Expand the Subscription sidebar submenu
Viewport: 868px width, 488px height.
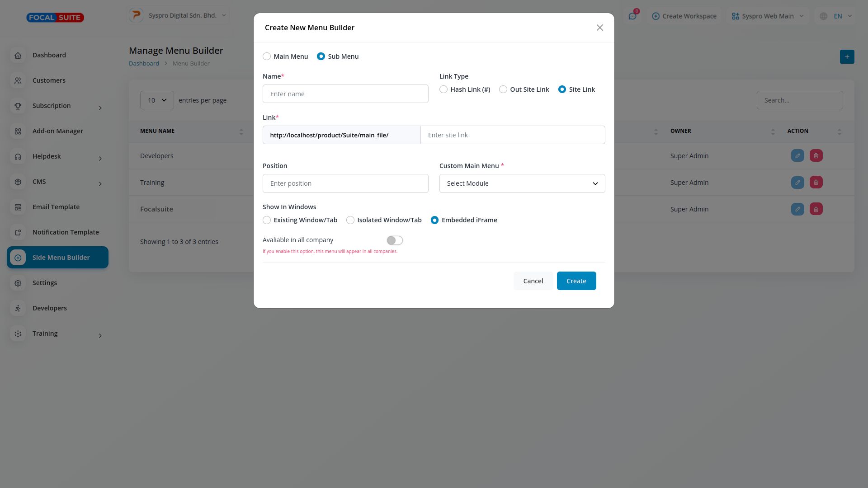pos(100,107)
